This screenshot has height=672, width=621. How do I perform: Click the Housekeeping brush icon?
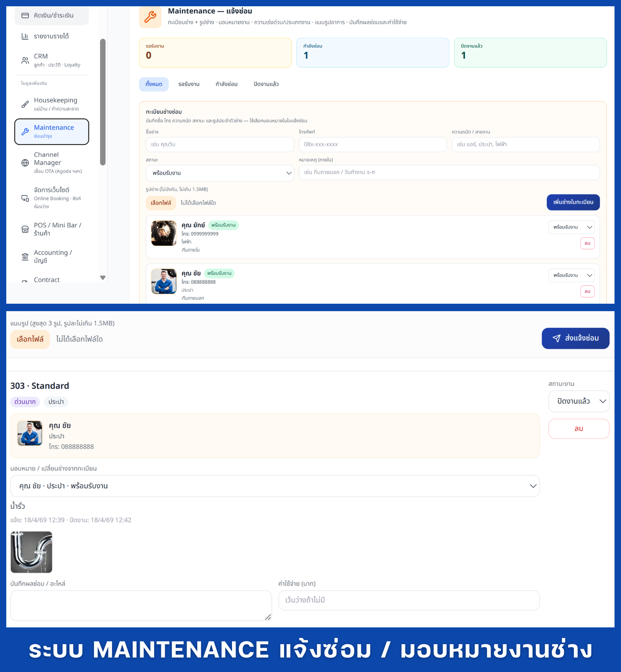pyautogui.click(x=25, y=104)
